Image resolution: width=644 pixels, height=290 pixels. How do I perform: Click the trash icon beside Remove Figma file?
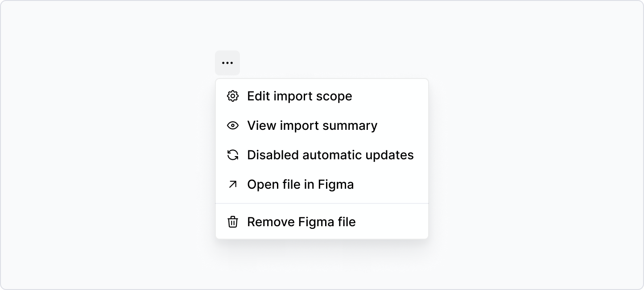(232, 222)
